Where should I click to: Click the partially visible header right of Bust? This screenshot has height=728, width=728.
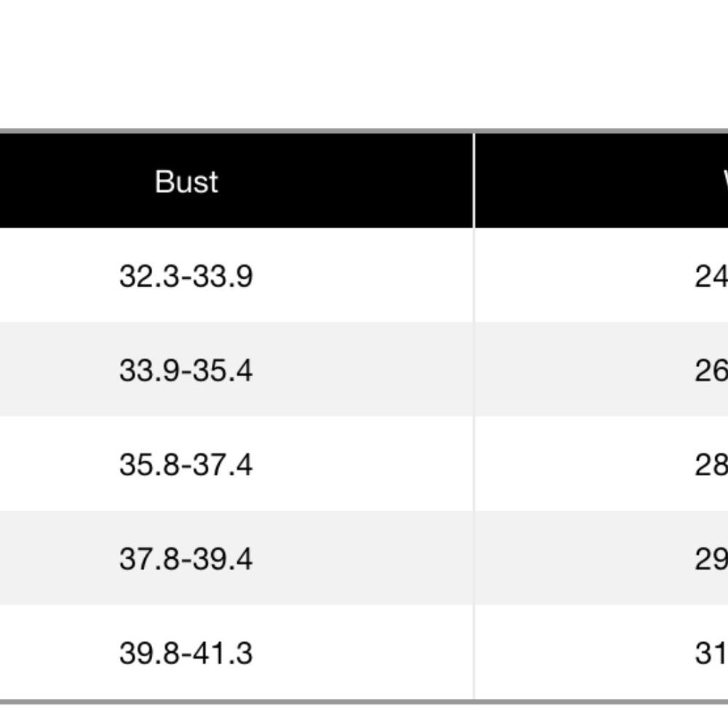[724, 181]
